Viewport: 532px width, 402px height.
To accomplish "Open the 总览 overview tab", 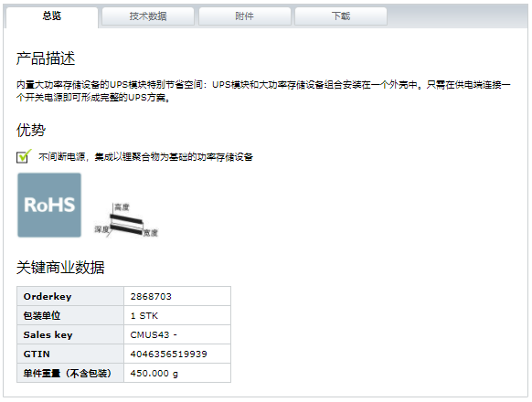I will coord(52,16).
